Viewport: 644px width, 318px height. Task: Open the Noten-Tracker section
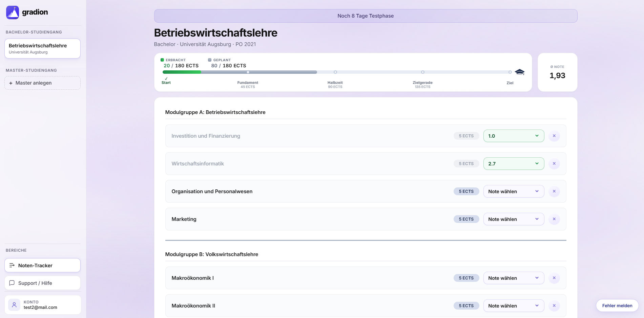point(42,265)
